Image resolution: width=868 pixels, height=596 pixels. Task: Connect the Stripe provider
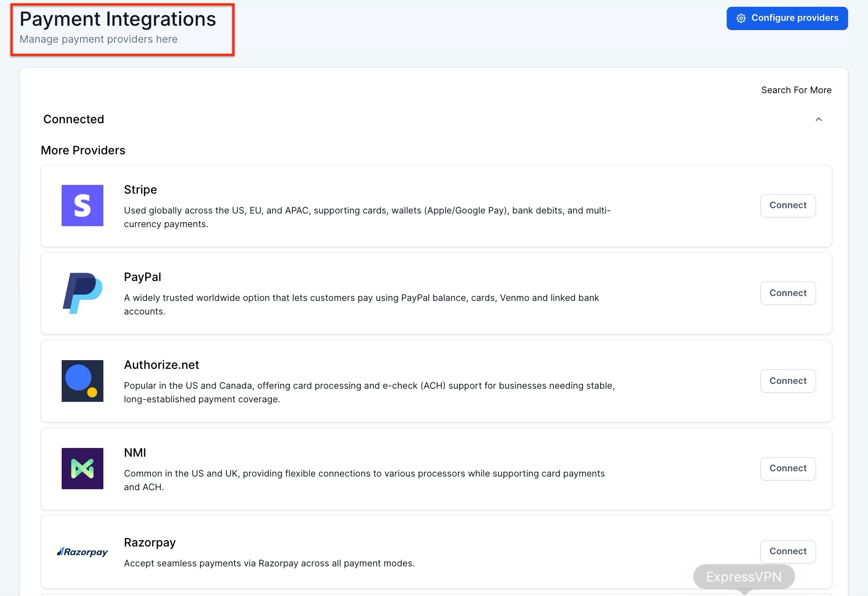click(x=787, y=205)
